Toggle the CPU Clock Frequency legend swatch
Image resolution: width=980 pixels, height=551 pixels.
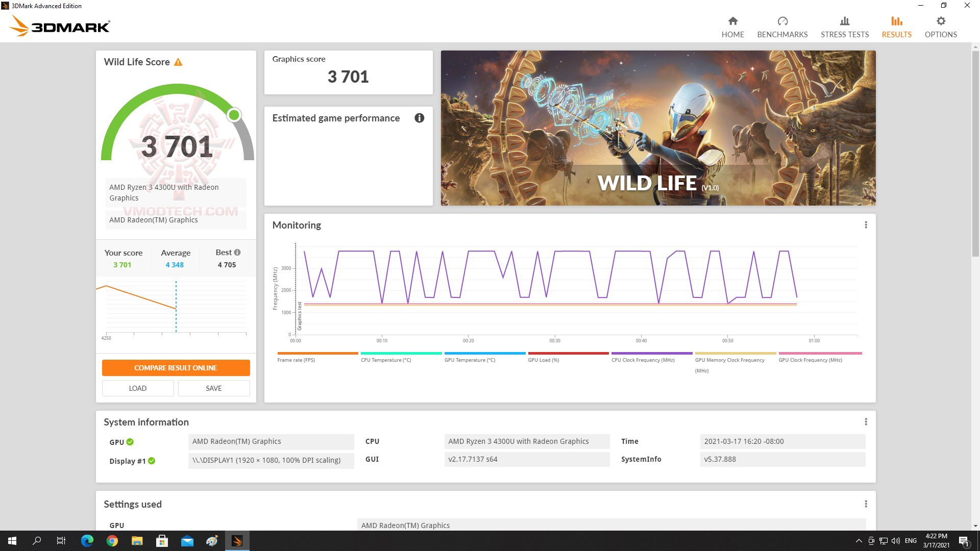(651, 353)
